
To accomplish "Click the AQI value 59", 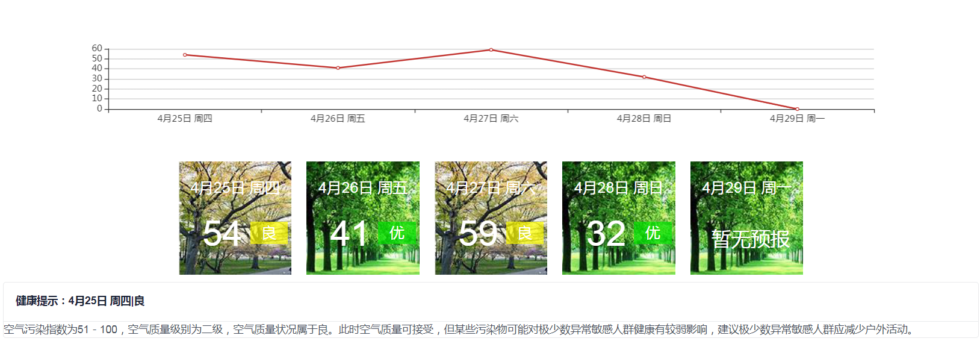I will [x=478, y=234].
